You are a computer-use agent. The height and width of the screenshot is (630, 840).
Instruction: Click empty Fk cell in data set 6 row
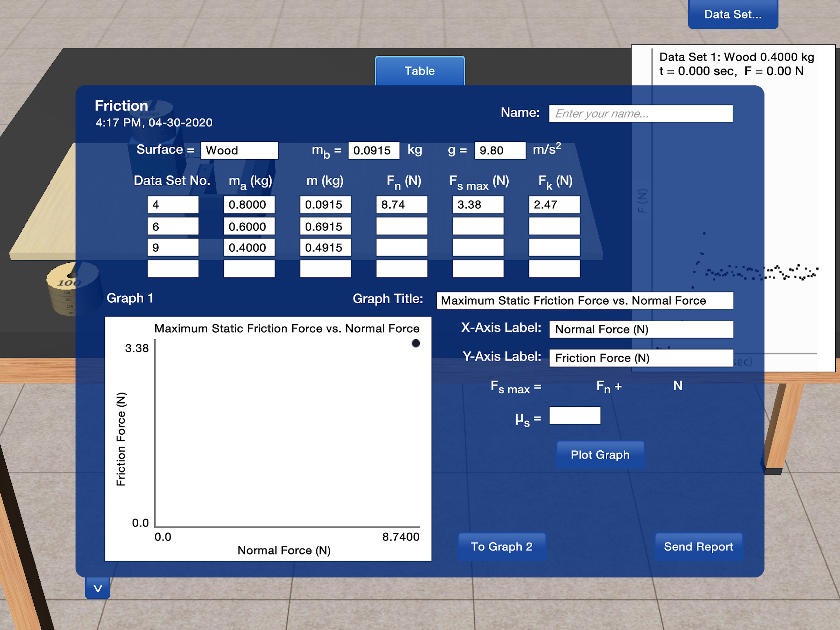(554, 226)
